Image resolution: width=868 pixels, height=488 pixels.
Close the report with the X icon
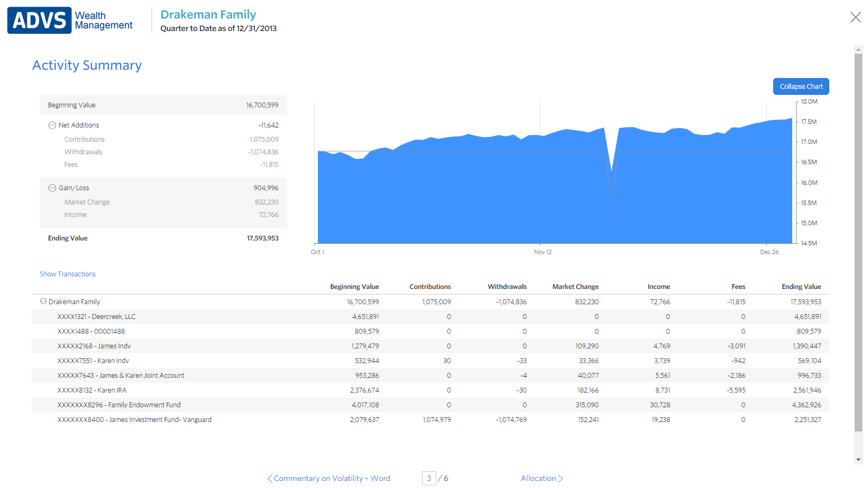[x=855, y=17]
